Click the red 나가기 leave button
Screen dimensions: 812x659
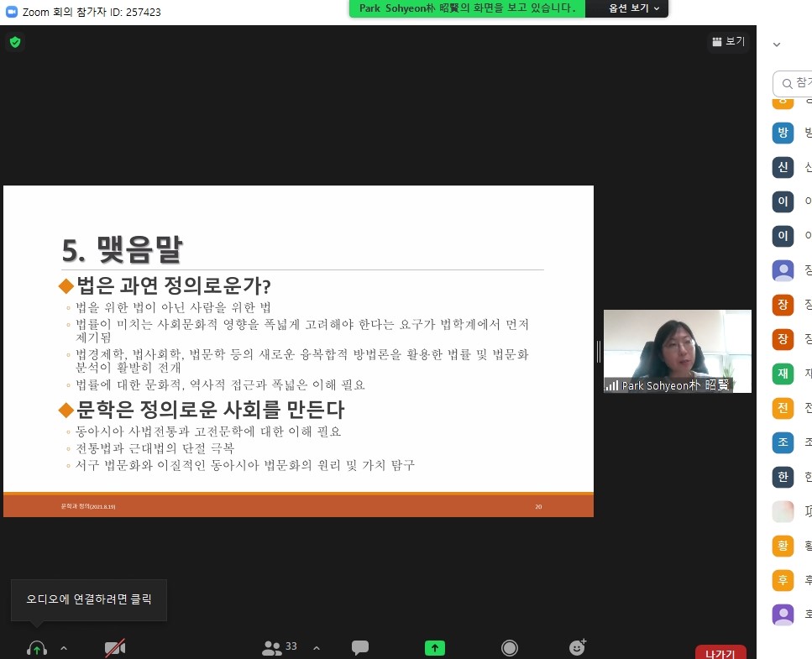(x=720, y=653)
